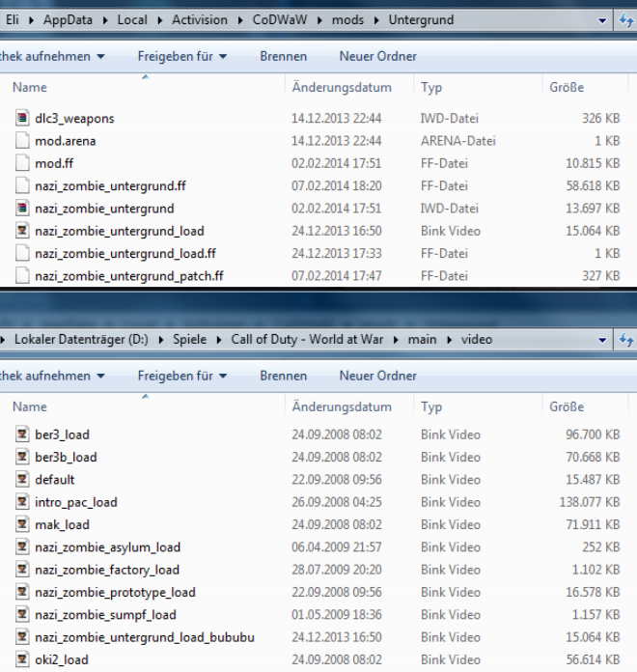Expand the arrow after main in breadcrumb
The height and width of the screenshot is (672, 637).
(x=449, y=340)
